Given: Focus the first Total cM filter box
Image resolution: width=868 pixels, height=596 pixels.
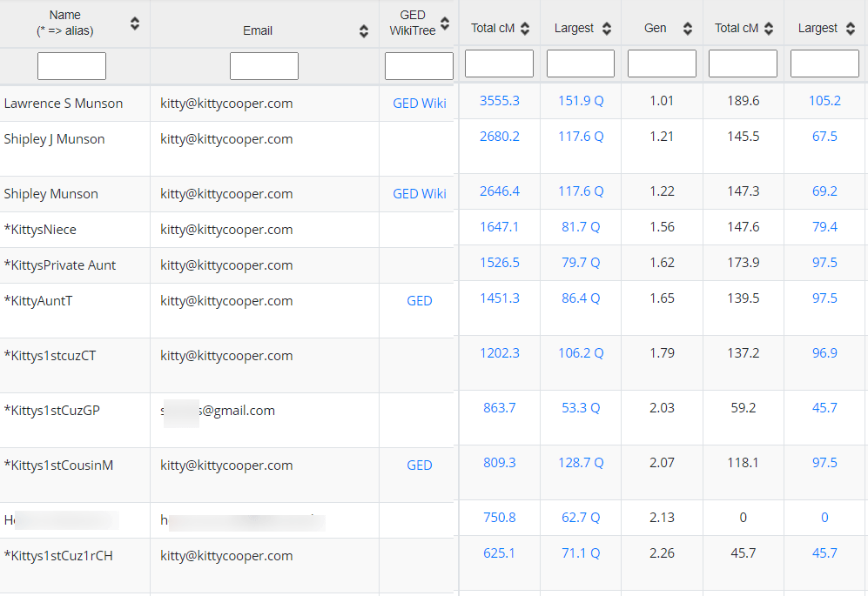Looking at the screenshot, I should pos(500,64).
